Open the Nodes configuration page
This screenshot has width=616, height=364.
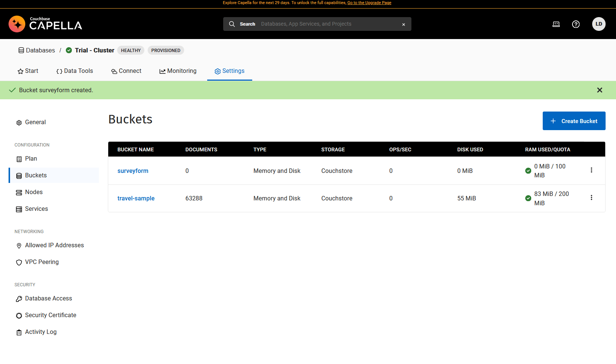(x=34, y=192)
